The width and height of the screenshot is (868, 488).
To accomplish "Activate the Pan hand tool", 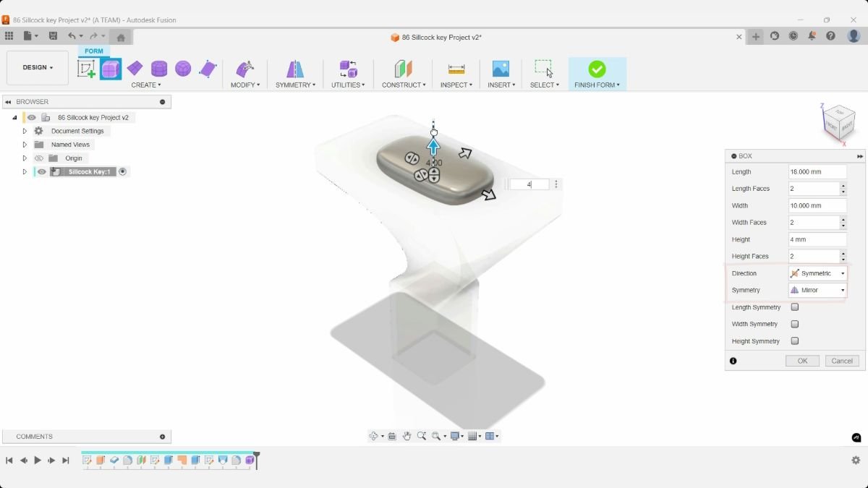I will click(407, 436).
